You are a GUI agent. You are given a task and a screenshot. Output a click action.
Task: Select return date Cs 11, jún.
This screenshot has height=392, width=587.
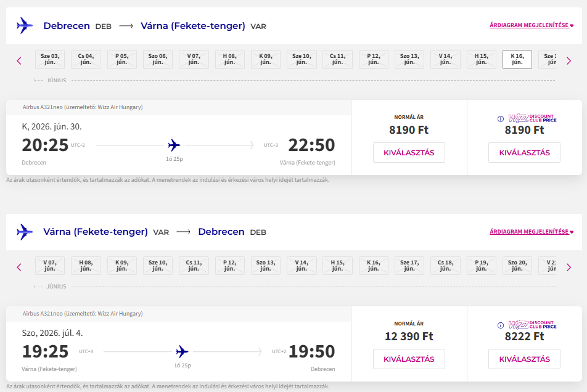tap(193, 266)
